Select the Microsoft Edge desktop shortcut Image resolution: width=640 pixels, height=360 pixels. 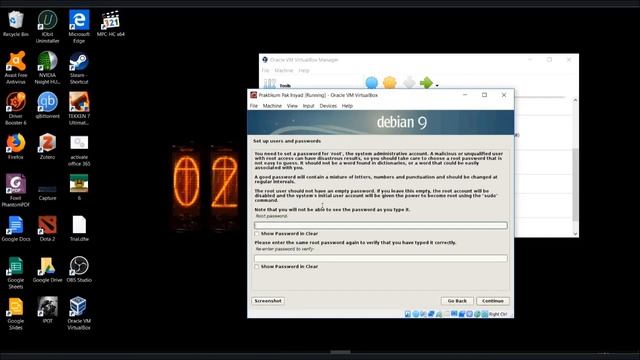pyautogui.click(x=79, y=27)
